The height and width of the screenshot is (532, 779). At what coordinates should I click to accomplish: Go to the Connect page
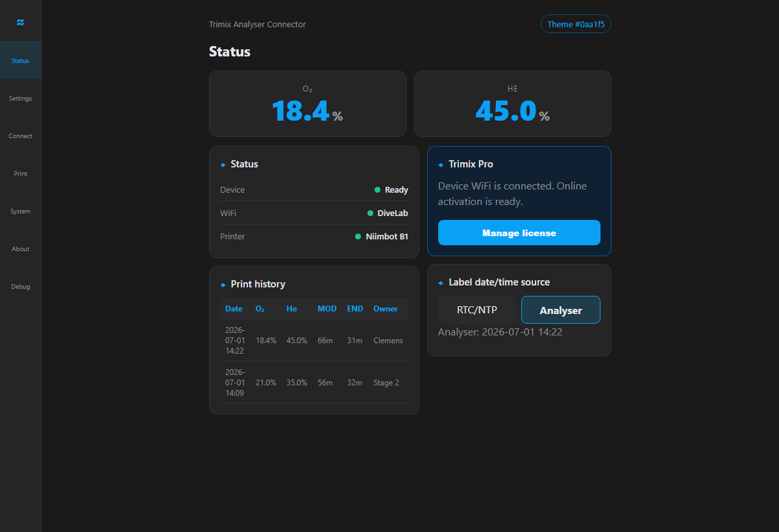(20, 136)
